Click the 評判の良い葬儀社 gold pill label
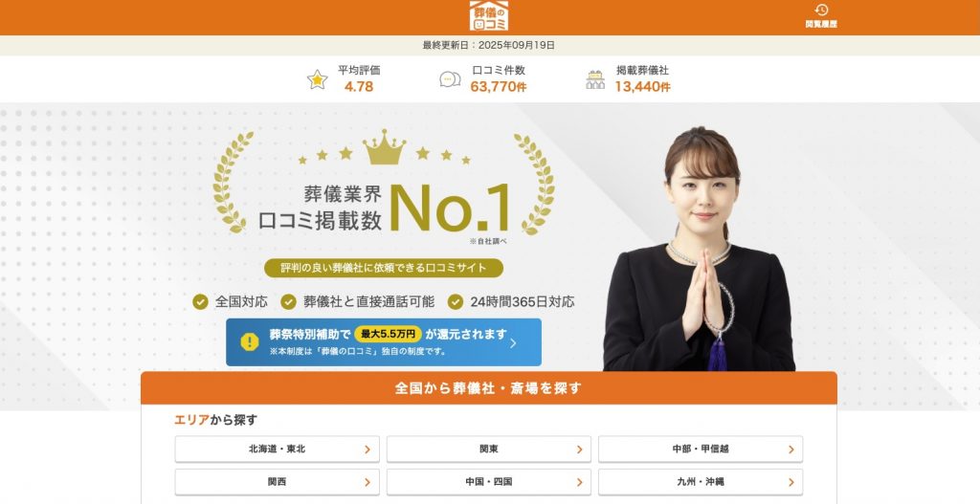 [384, 268]
